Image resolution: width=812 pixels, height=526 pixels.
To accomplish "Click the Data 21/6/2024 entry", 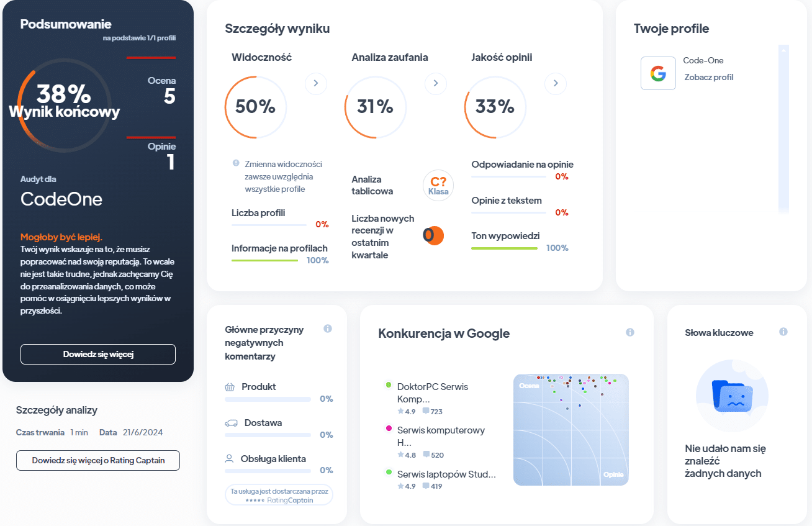I will pyautogui.click(x=130, y=432).
